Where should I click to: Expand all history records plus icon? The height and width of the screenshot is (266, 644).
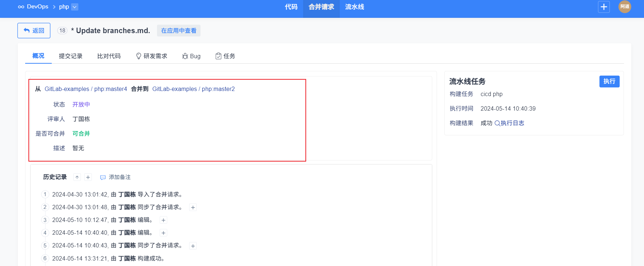pos(88,177)
